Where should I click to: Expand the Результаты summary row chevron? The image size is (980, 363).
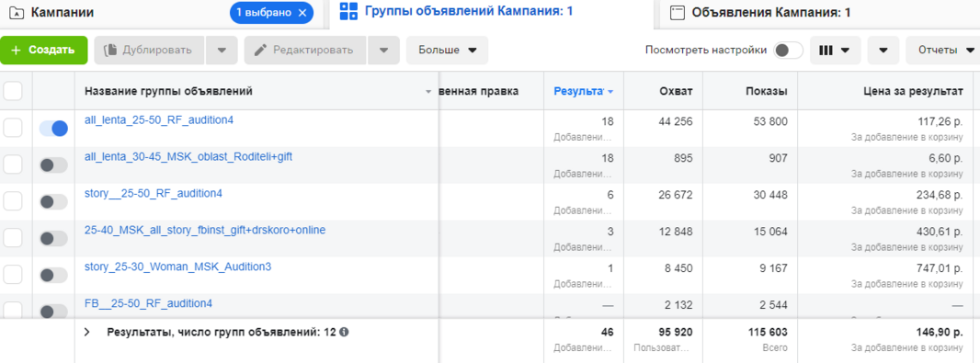tap(86, 333)
